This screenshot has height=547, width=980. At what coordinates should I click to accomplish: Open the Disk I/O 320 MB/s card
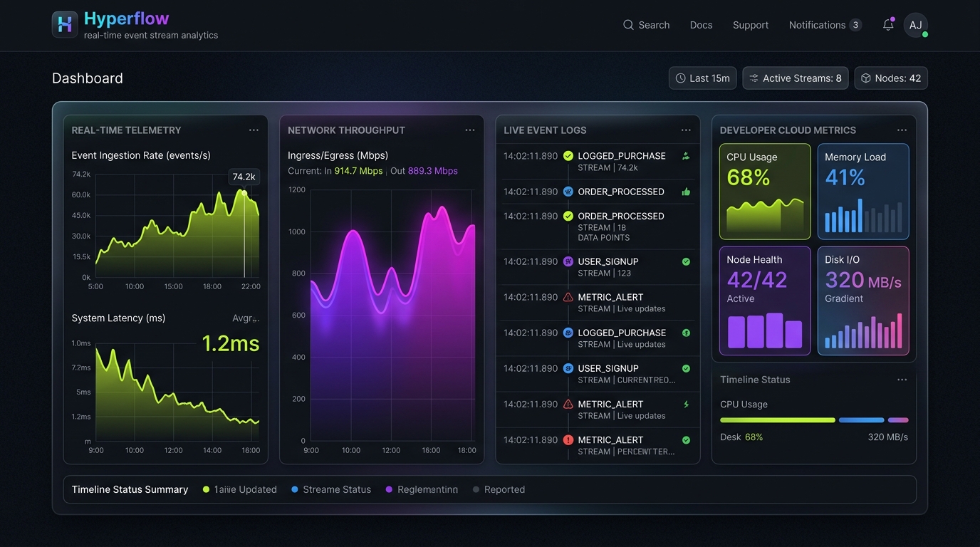point(863,301)
